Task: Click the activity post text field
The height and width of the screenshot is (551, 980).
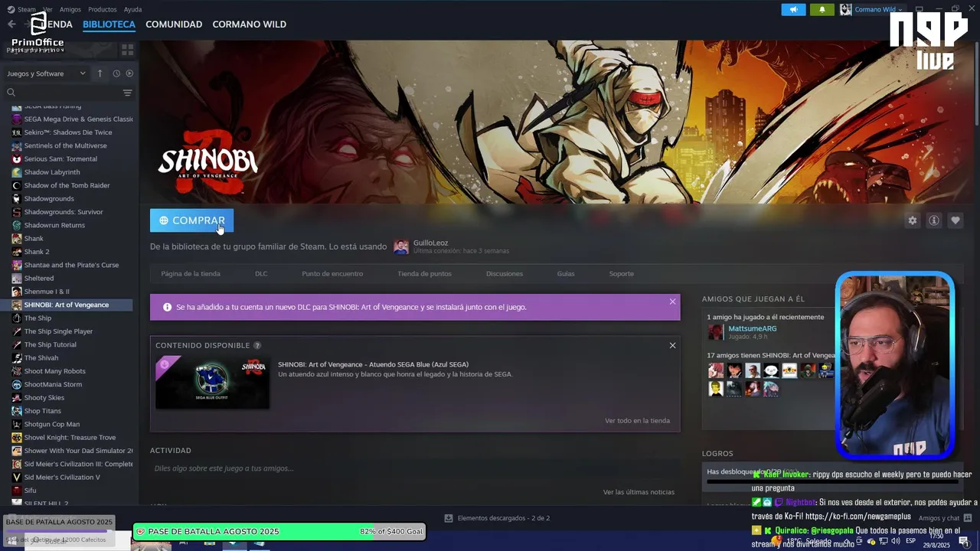Action: pos(415,468)
